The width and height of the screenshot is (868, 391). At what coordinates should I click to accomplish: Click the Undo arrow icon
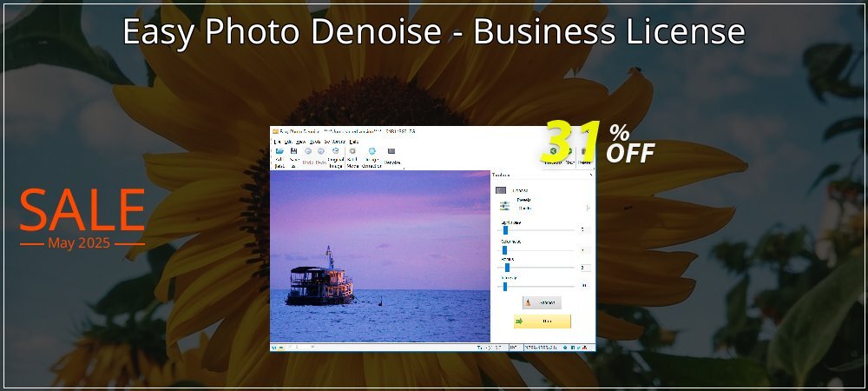308,151
